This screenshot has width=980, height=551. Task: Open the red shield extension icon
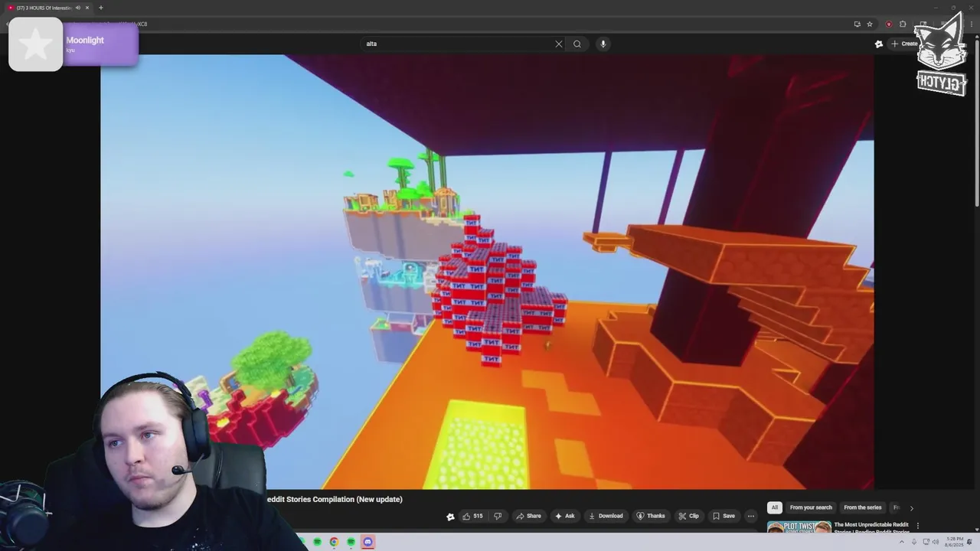tap(889, 24)
